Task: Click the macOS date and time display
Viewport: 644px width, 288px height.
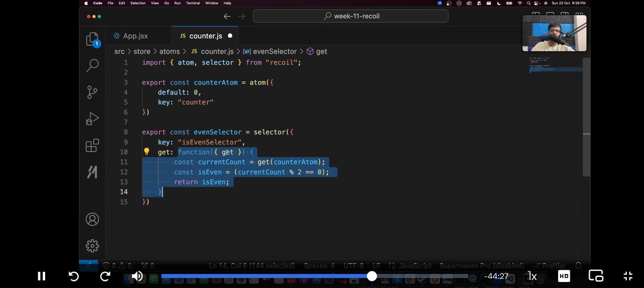Action: (569, 3)
